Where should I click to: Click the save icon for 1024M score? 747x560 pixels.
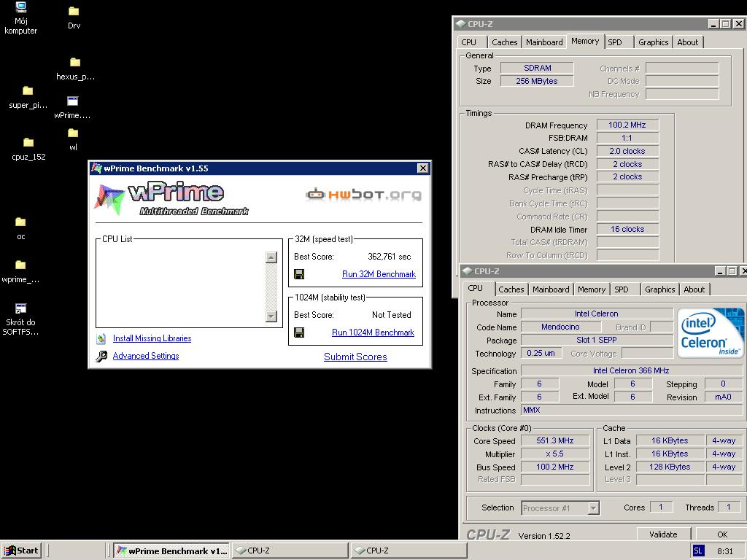click(299, 332)
